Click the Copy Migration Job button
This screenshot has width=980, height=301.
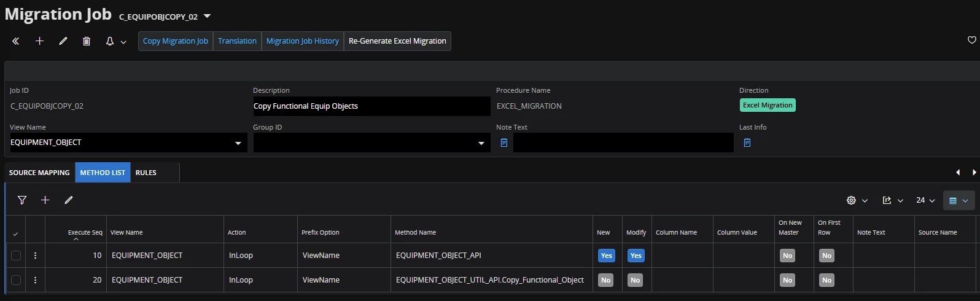[176, 41]
